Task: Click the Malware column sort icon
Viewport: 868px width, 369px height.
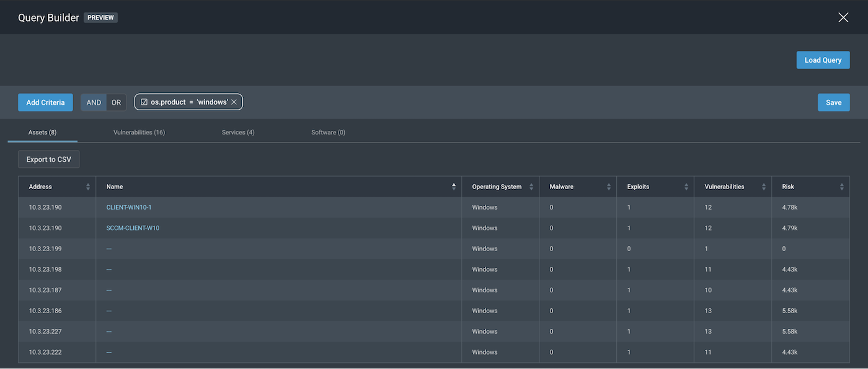Action: [609, 187]
